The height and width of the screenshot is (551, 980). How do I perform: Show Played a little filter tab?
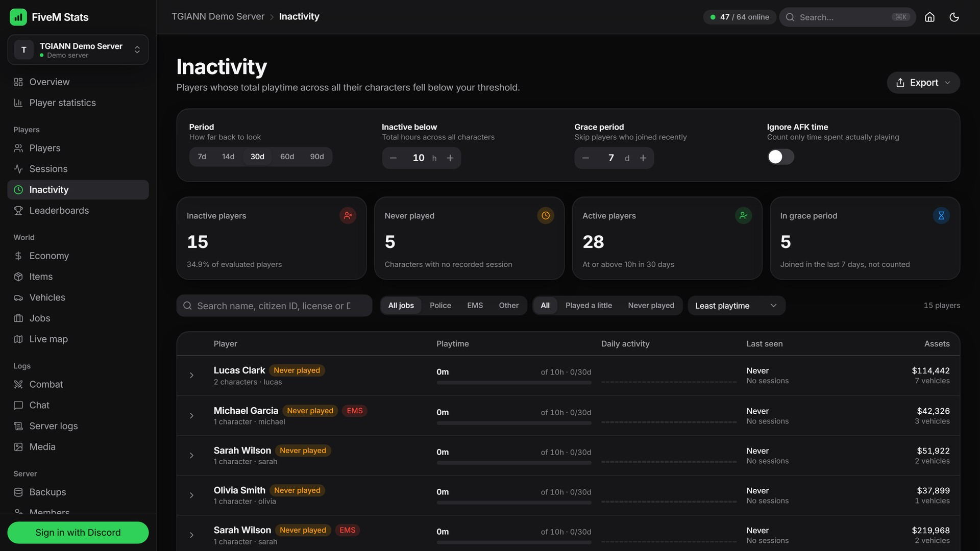(x=589, y=306)
